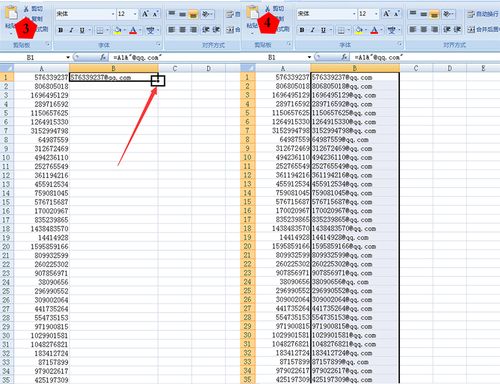Screen dimensions: 500x384
Task: Click the Wrap Text icon in right ribbon
Action: point(470,14)
